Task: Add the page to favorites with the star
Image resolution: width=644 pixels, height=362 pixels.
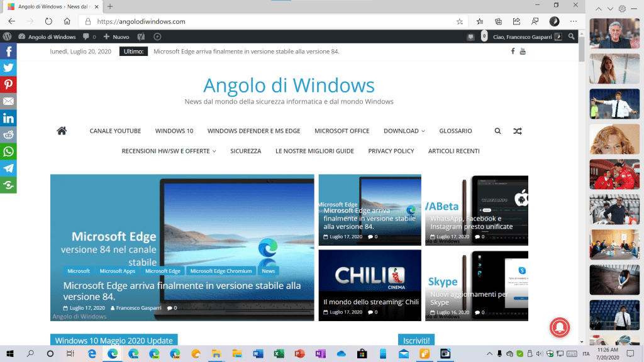Action: (460, 21)
